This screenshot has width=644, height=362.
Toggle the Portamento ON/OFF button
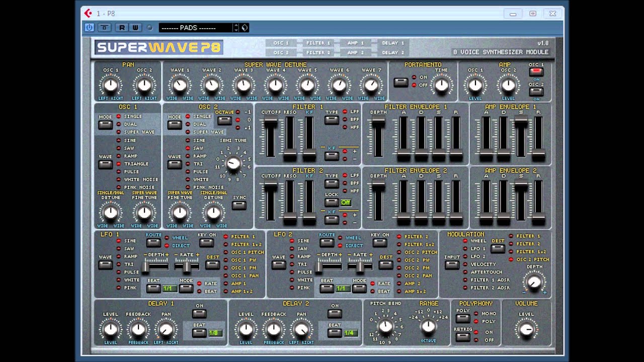point(401,82)
